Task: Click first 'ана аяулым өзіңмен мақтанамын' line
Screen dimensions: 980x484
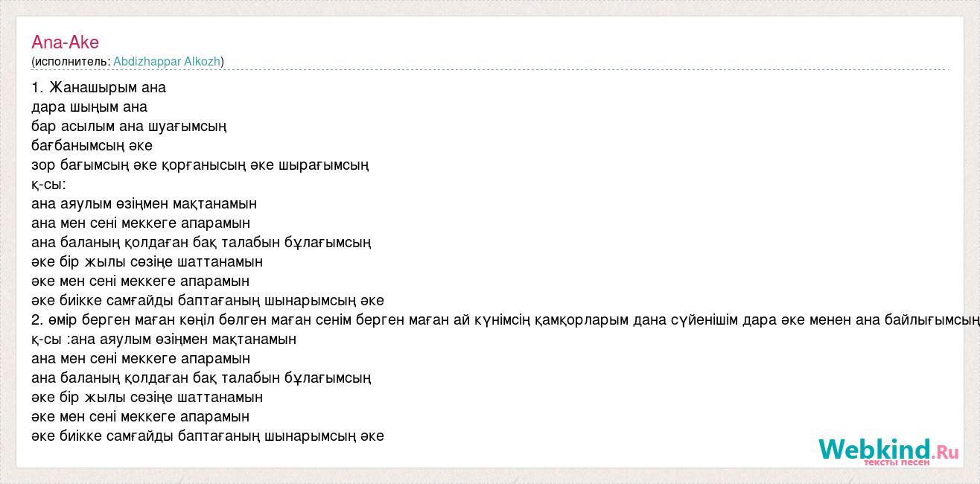Action: pos(144,203)
